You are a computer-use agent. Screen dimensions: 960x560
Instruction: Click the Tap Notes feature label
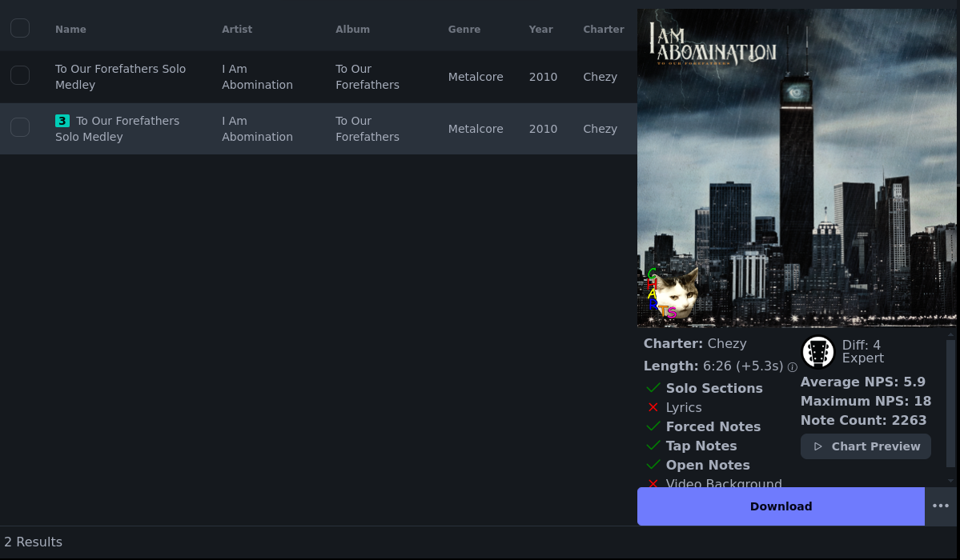pyautogui.click(x=701, y=446)
